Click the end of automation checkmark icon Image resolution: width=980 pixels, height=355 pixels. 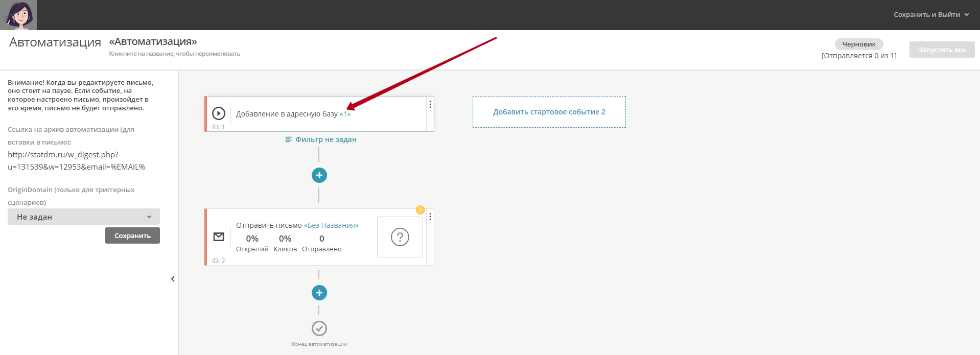click(319, 328)
